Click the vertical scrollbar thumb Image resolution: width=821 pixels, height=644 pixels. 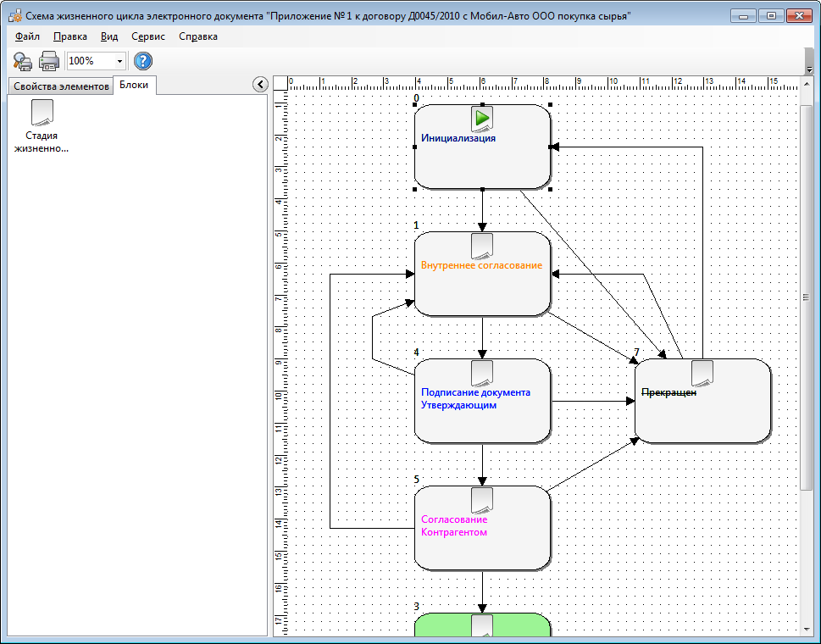click(x=807, y=297)
